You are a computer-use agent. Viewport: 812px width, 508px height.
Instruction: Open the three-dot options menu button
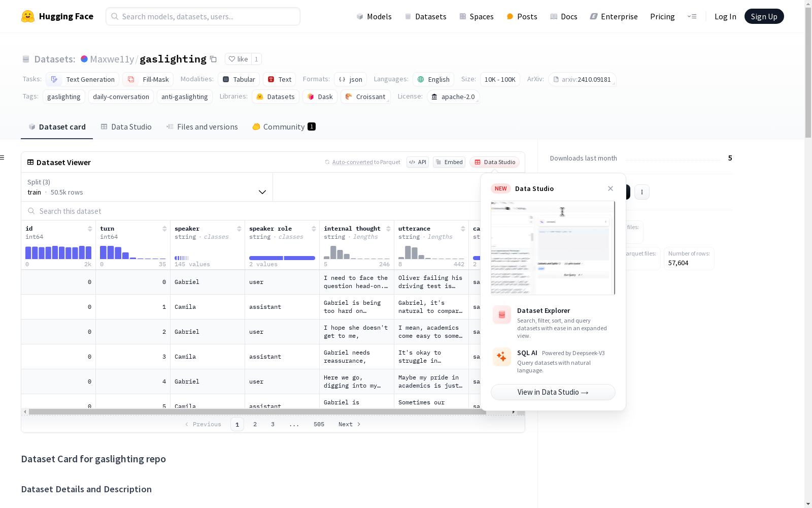point(642,192)
